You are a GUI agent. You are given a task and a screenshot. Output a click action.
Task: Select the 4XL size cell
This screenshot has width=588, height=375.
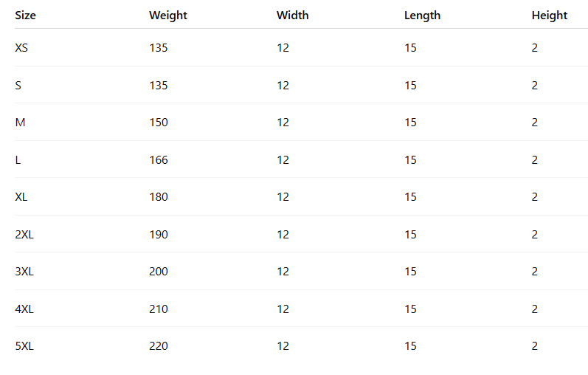[x=24, y=309]
